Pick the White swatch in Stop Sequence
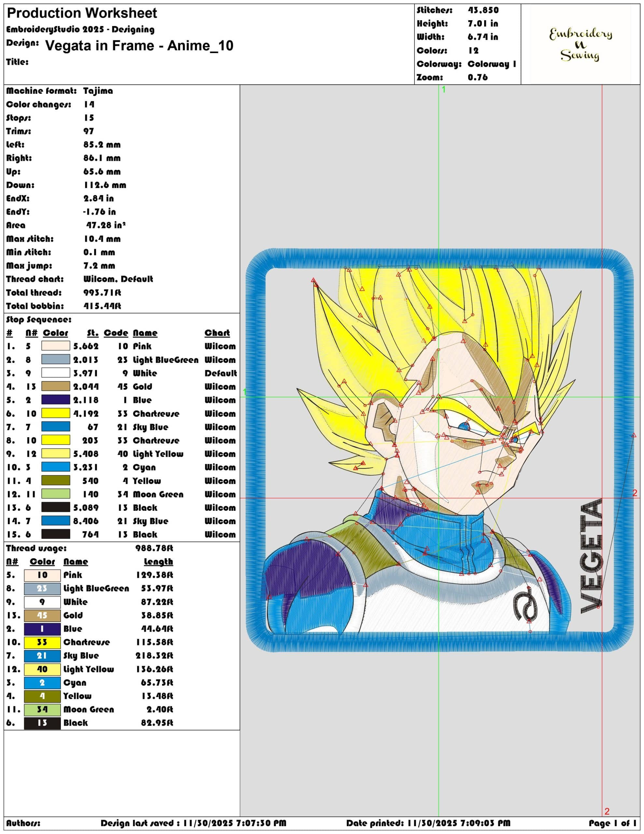The height and width of the screenshot is (834, 644). [x=56, y=373]
